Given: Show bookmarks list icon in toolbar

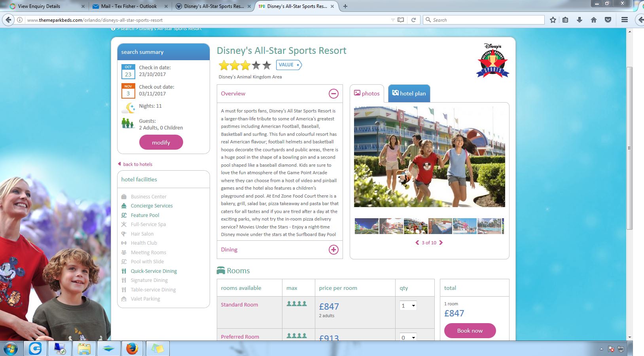Looking at the screenshot, I should click(566, 20).
